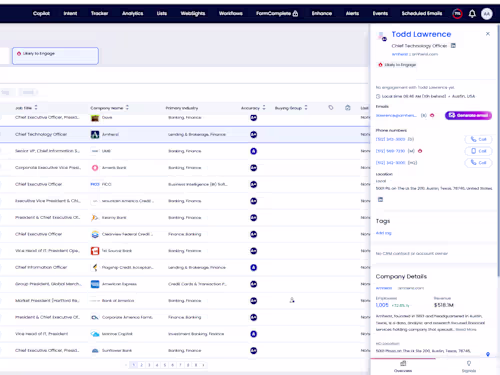Click the contact avatar beside Todd Lawrence

(x=382, y=36)
